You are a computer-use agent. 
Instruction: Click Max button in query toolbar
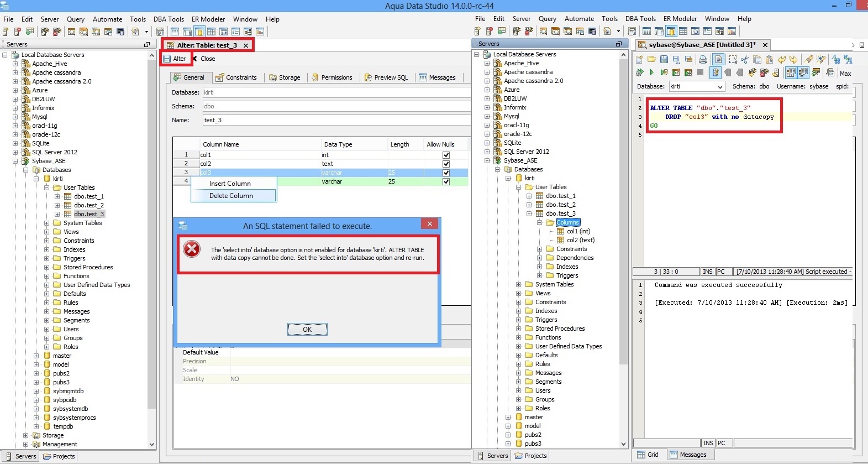[845, 73]
